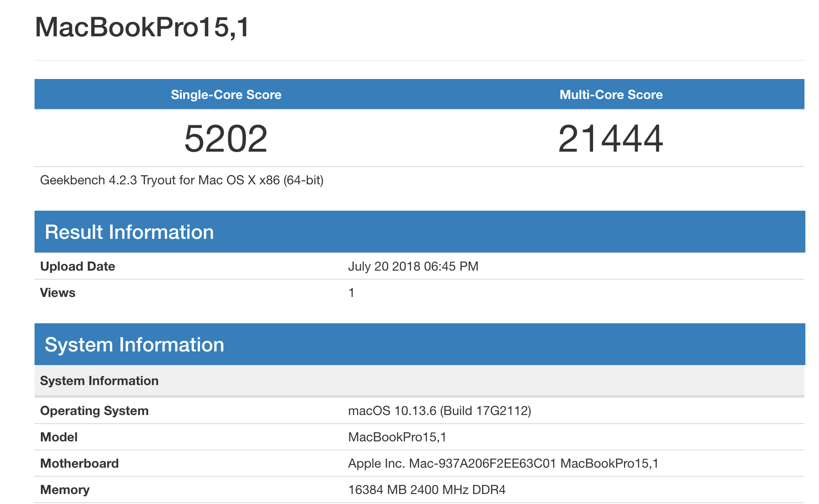Click the Views label
Screen dimensions: 819x504
pyautogui.click(x=58, y=293)
